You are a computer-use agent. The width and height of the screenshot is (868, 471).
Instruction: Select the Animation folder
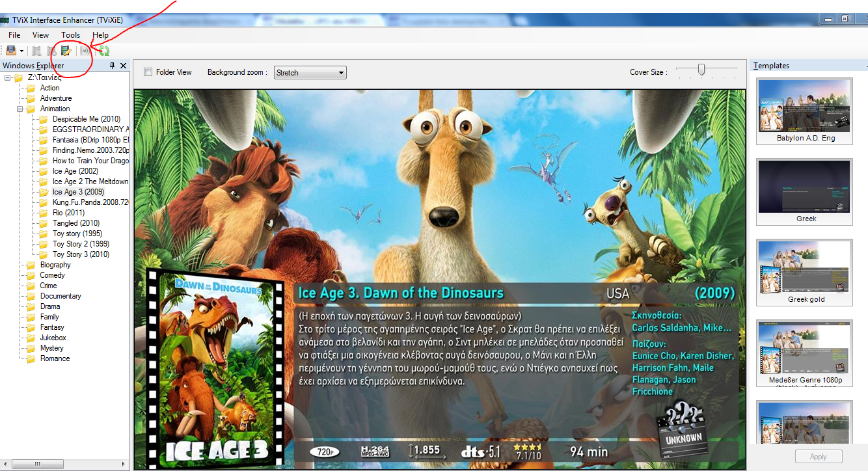55,109
